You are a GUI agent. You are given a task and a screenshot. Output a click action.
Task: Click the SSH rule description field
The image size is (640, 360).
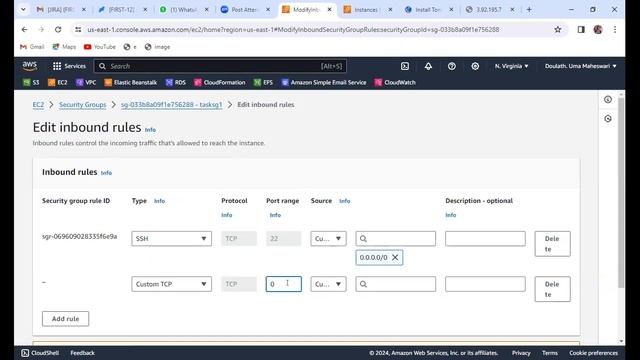tap(485, 239)
